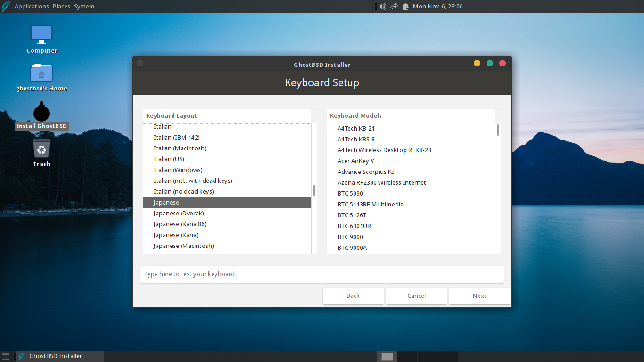The image size is (644, 362).
Task: Choose BTC 9000A keyboard model
Action: pyautogui.click(x=411, y=248)
